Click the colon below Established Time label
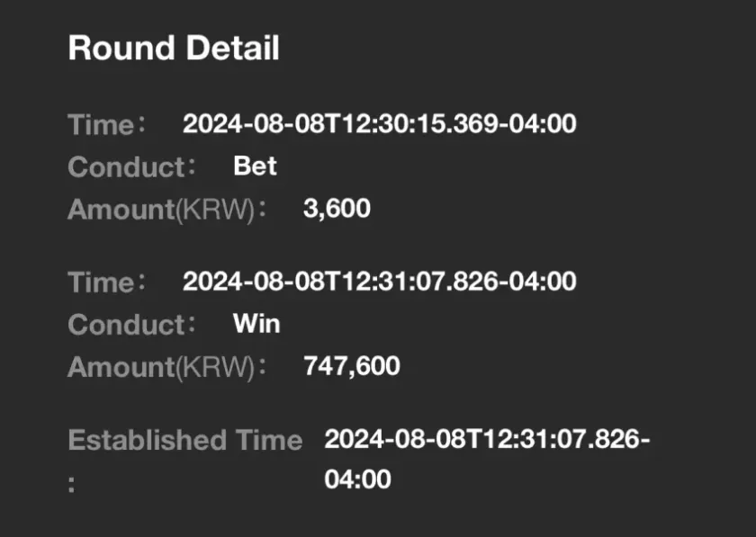The width and height of the screenshot is (756, 537). (x=72, y=482)
